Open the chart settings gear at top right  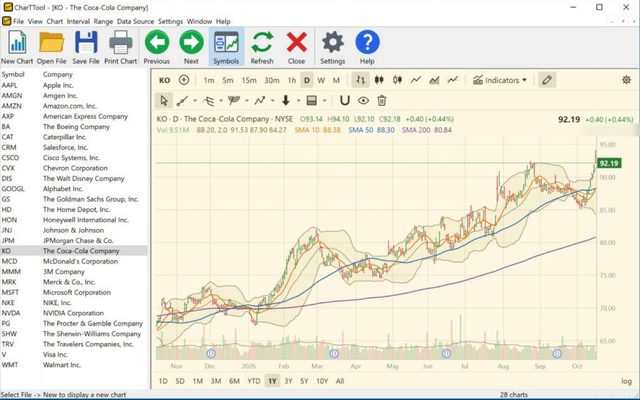tap(626, 80)
